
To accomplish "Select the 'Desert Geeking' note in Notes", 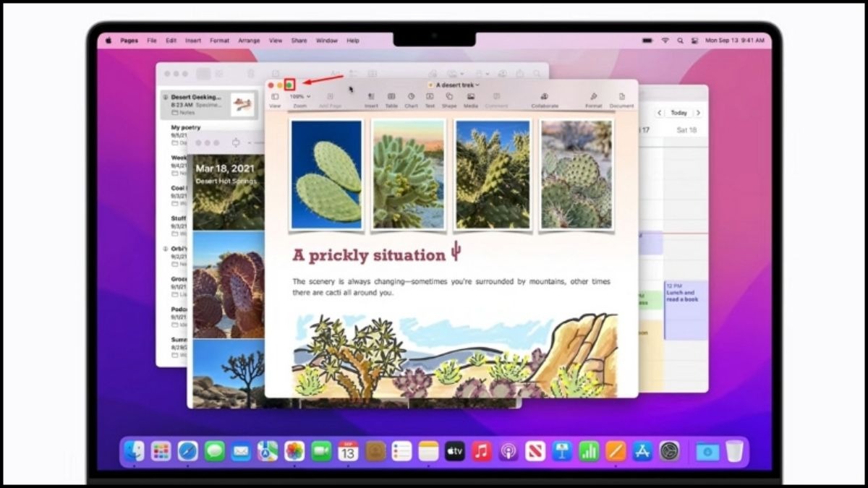I will (208, 105).
